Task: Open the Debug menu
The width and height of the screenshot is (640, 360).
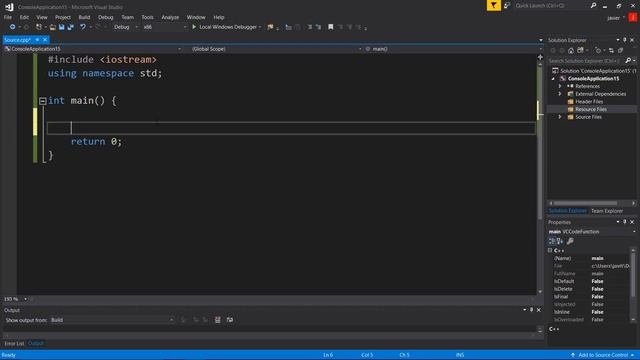Action: coord(105,17)
